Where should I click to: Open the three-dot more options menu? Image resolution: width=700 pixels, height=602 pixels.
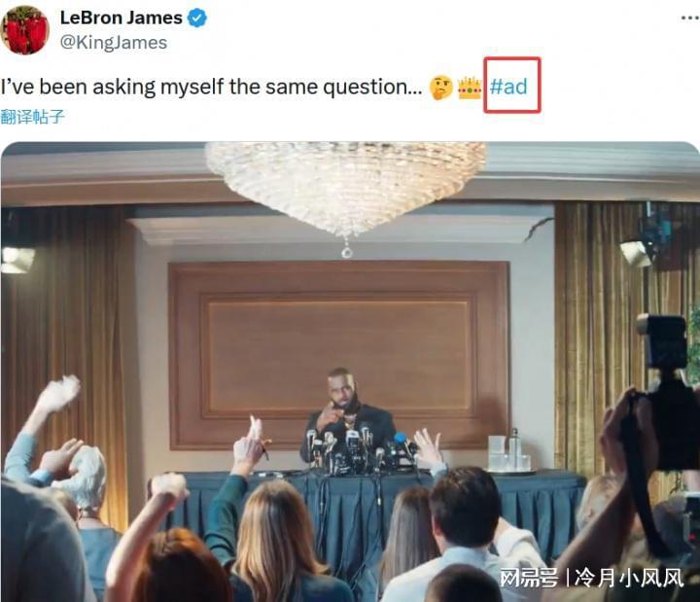pyautogui.click(x=690, y=18)
